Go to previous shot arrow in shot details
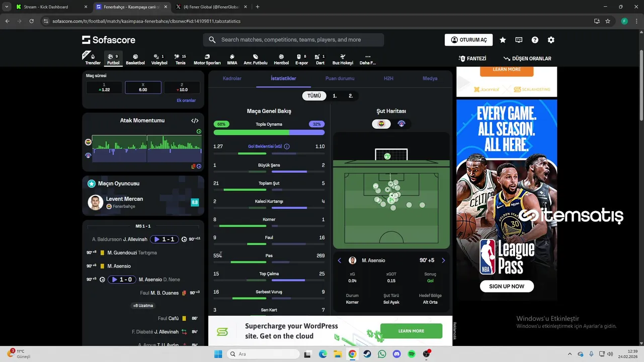The image size is (644, 362). pos(340,260)
